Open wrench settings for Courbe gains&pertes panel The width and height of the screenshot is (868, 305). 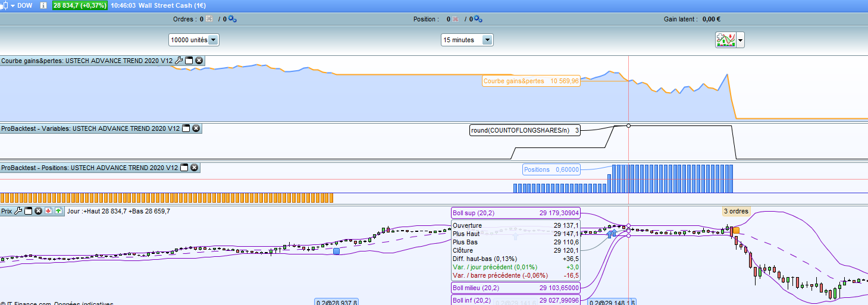pyautogui.click(x=179, y=61)
